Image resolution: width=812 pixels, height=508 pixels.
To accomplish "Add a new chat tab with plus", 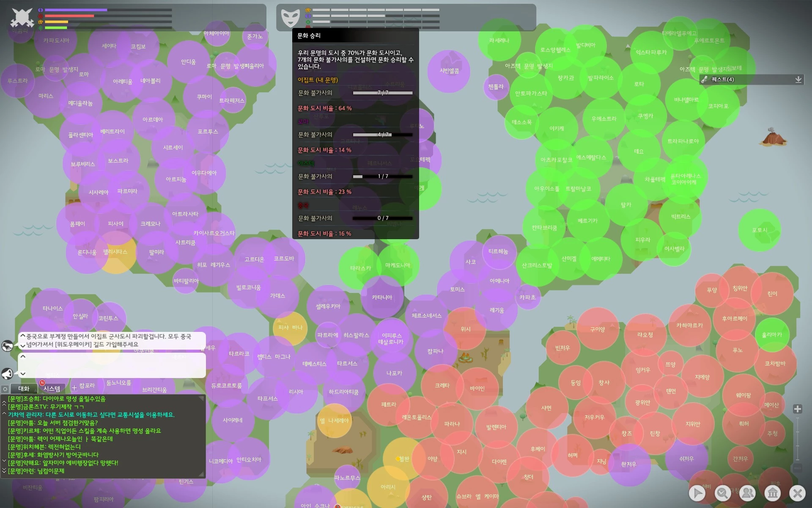I will click(x=74, y=388).
